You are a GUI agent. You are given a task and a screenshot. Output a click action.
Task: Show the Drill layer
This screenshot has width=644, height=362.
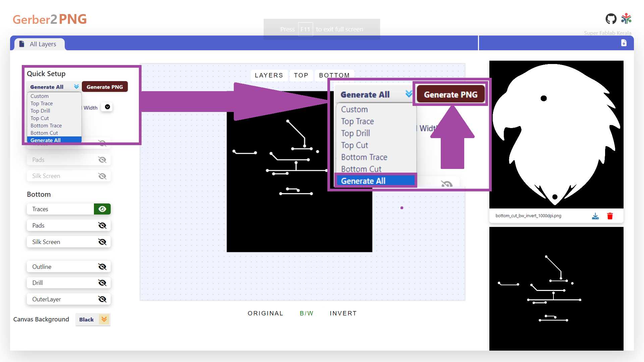(x=102, y=283)
